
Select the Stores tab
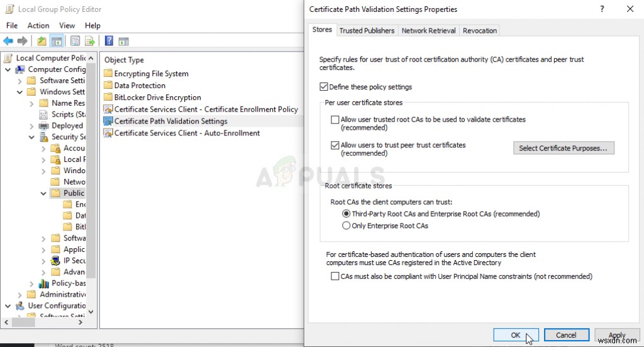322,30
